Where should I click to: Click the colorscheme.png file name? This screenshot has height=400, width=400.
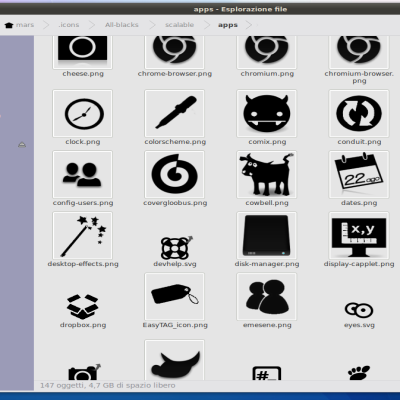175,142
